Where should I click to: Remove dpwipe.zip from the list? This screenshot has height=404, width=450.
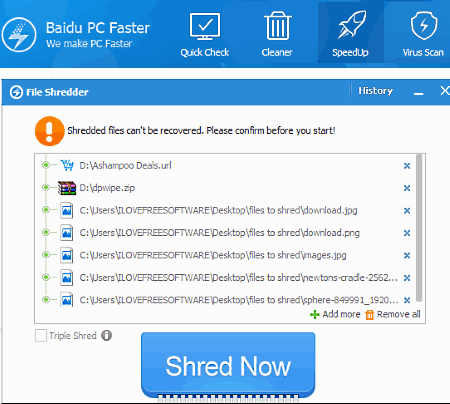tap(407, 188)
